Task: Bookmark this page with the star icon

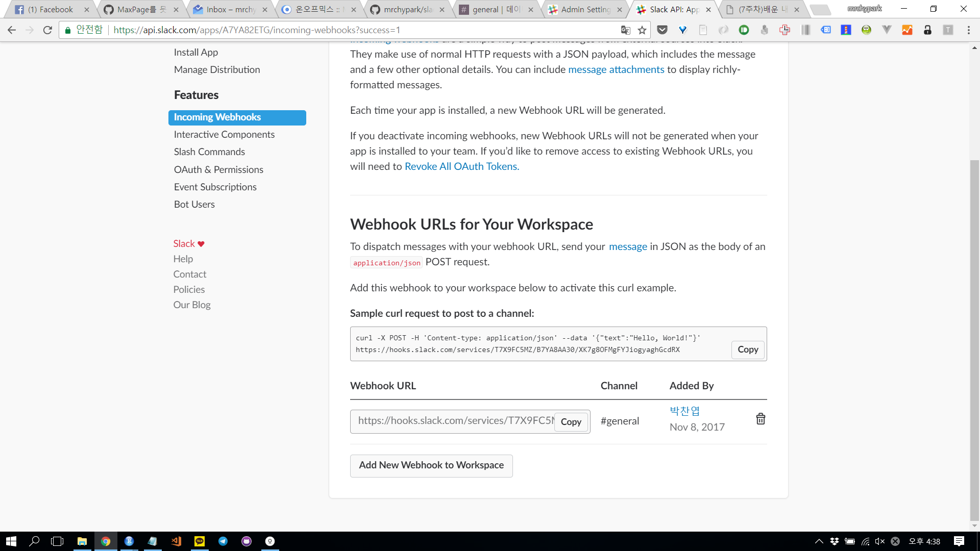Action: [x=642, y=30]
